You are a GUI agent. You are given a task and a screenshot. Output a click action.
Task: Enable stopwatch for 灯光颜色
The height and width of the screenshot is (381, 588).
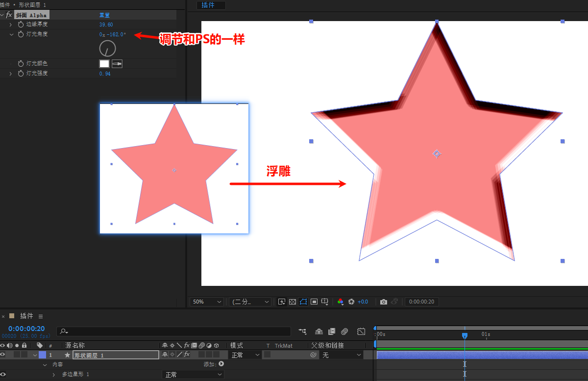tap(21, 64)
